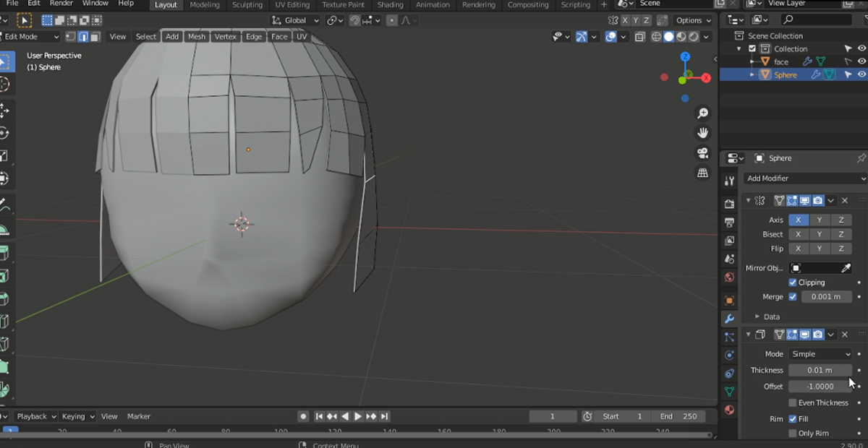Switch to UV Editing workspace tab
Viewport: 868px width, 448px height.
coord(292,4)
